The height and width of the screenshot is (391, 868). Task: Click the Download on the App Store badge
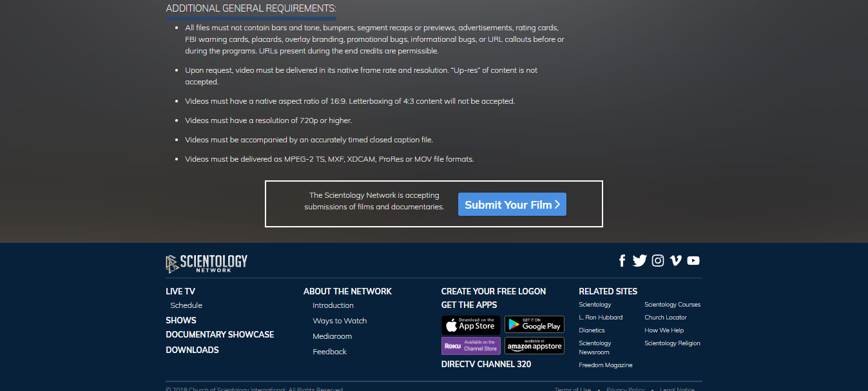470,324
